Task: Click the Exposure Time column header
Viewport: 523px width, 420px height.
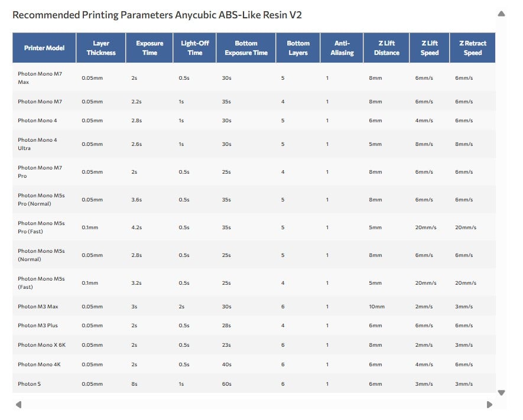Action: (150, 48)
